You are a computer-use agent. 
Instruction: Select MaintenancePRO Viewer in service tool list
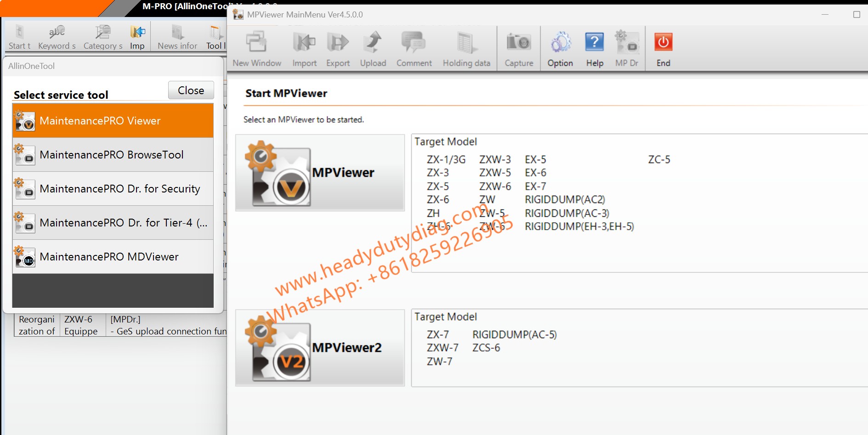(113, 121)
